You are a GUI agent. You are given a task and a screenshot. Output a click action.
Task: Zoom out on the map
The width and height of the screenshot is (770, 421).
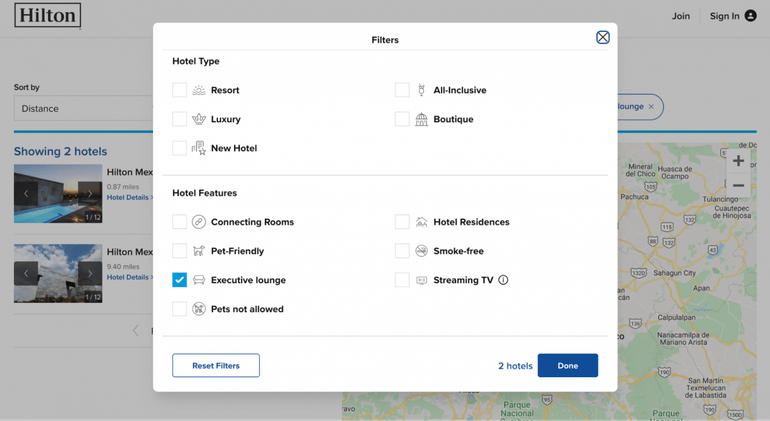pyautogui.click(x=738, y=186)
